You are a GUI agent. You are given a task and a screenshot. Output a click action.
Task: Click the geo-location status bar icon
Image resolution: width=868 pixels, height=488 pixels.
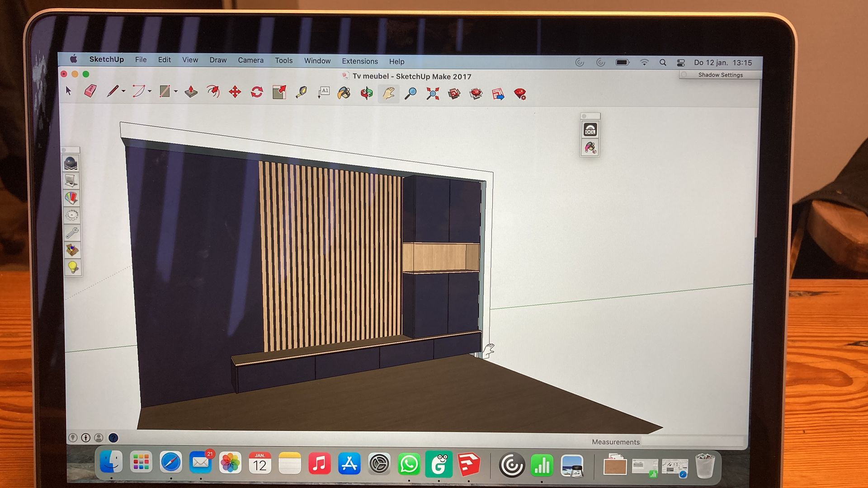tap(73, 438)
